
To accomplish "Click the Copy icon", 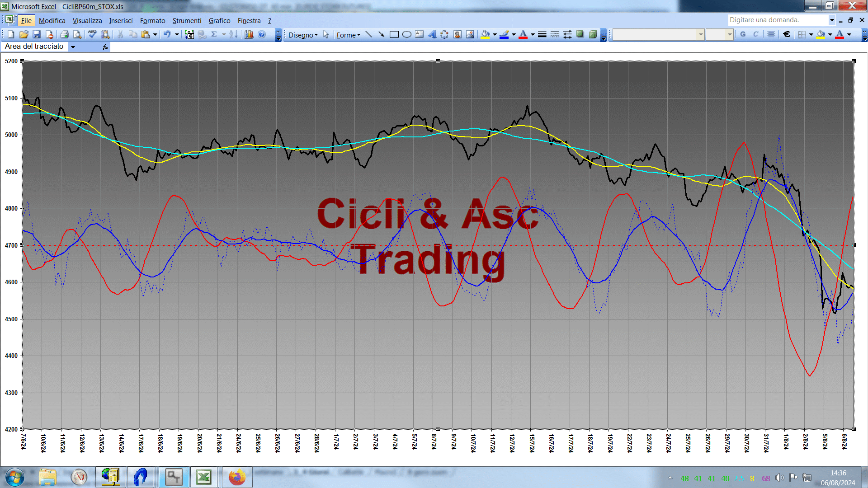I will pos(133,34).
